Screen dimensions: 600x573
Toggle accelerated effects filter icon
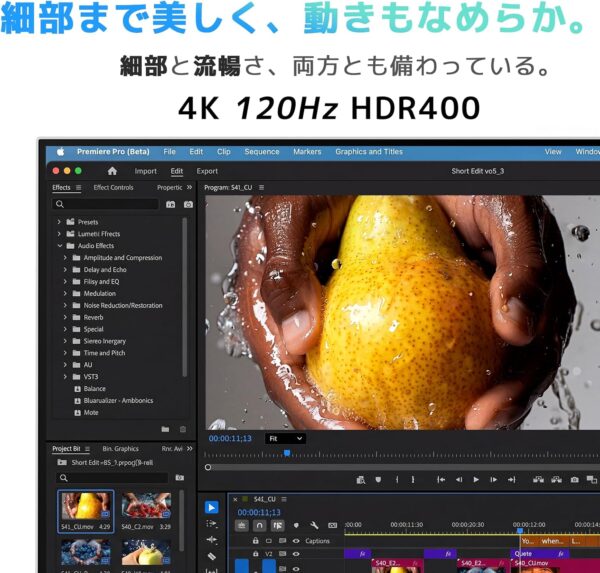pos(170,204)
